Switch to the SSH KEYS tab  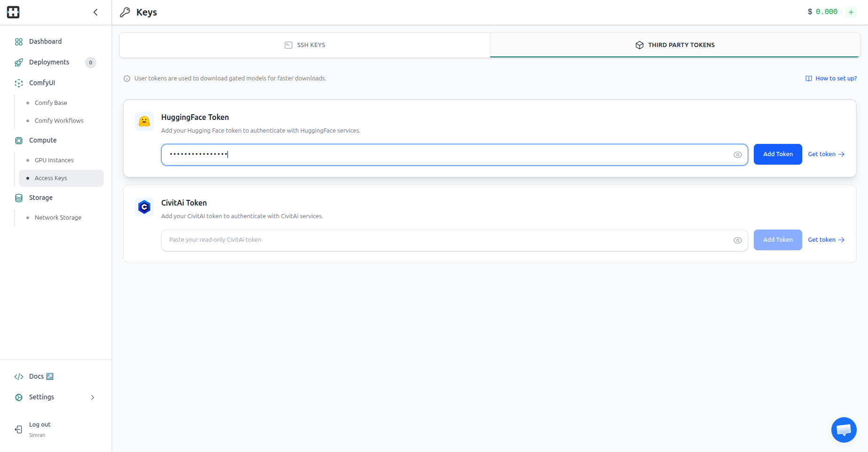click(x=305, y=45)
